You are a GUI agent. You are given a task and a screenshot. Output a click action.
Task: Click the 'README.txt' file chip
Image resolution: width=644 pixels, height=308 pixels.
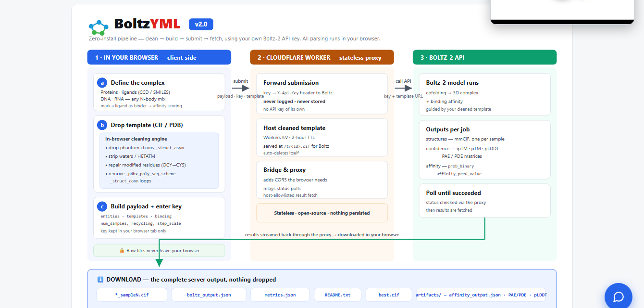(337, 295)
